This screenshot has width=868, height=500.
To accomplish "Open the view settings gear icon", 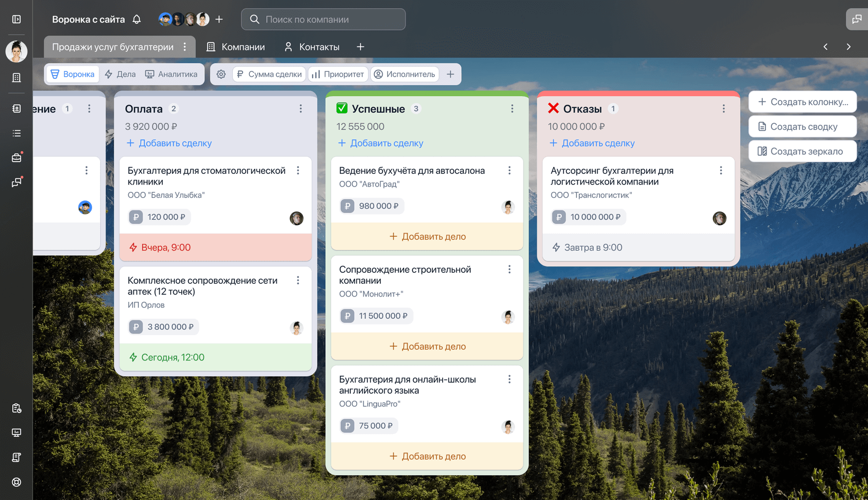I will pyautogui.click(x=221, y=75).
